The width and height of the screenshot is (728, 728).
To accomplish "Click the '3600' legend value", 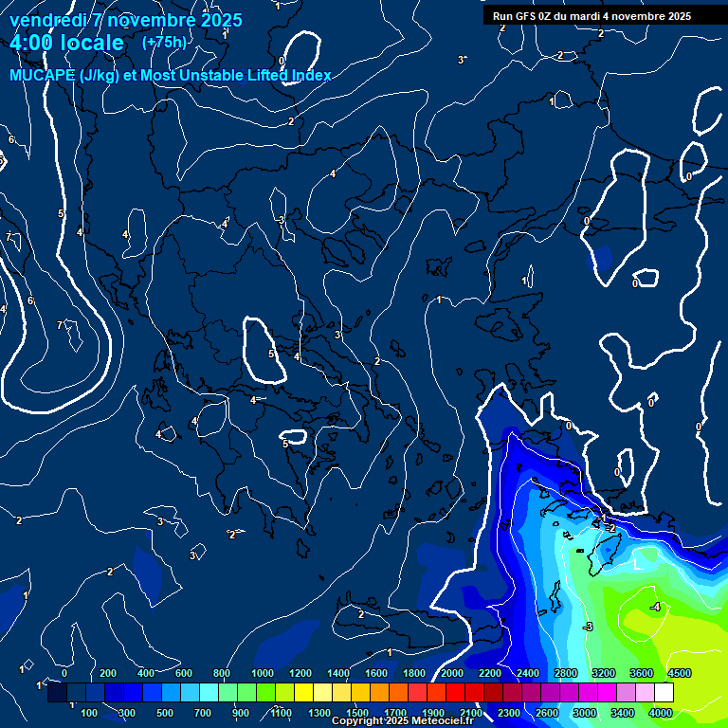I will [x=642, y=673].
